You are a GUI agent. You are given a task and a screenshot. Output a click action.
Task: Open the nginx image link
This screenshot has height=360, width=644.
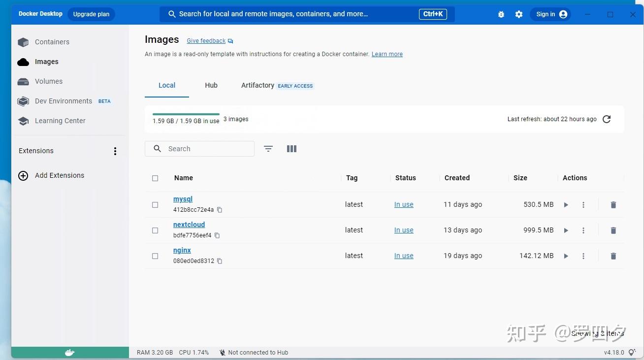tap(182, 251)
